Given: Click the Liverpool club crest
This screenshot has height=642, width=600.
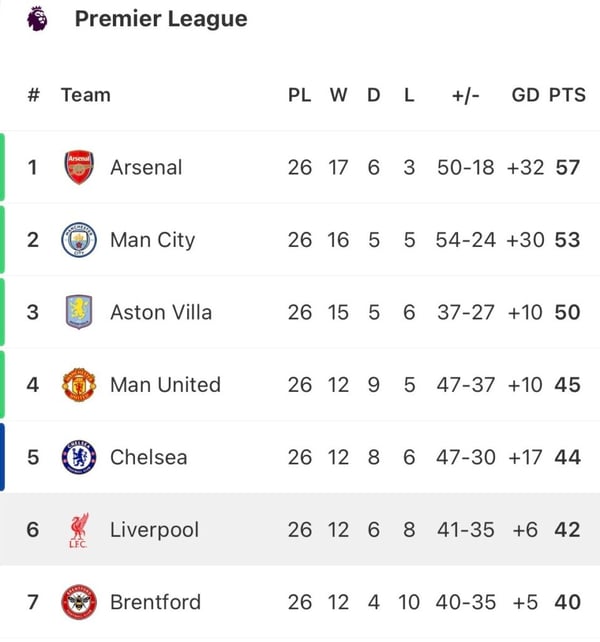Looking at the screenshot, I should [x=78, y=530].
